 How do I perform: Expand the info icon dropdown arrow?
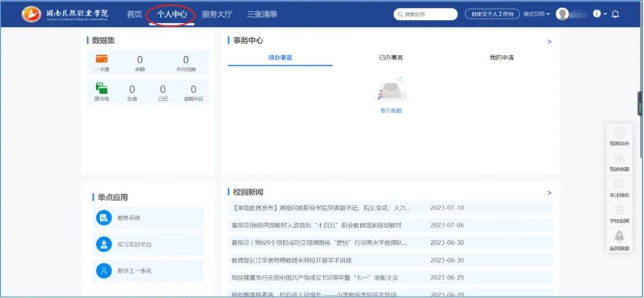coord(605,14)
